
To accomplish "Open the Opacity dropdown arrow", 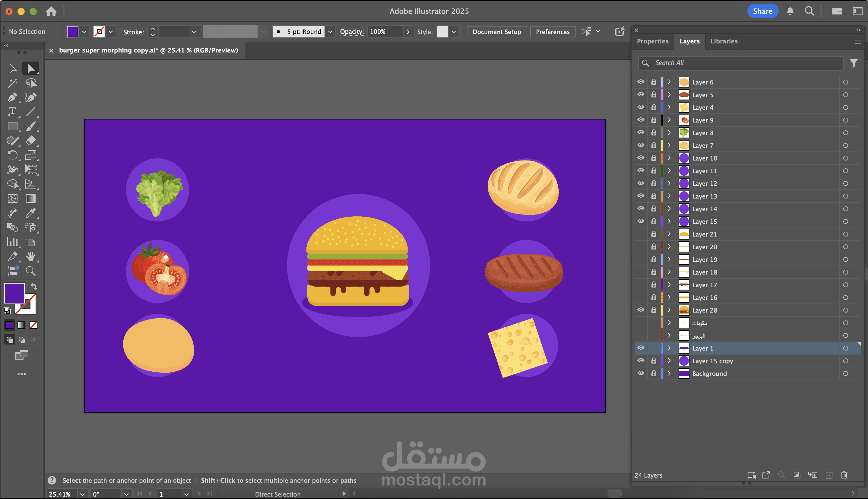I will [x=408, y=32].
